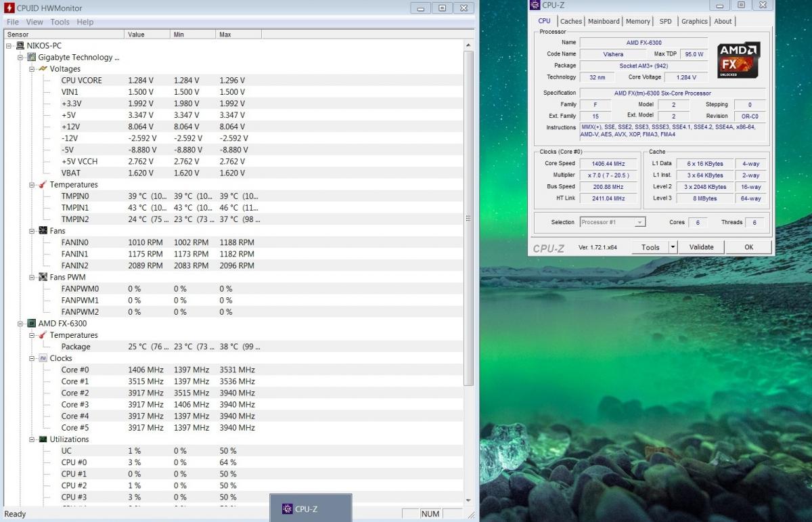The image size is (812, 522).
Task: Select the TMPIN0 temperature row
Action: 233,196
